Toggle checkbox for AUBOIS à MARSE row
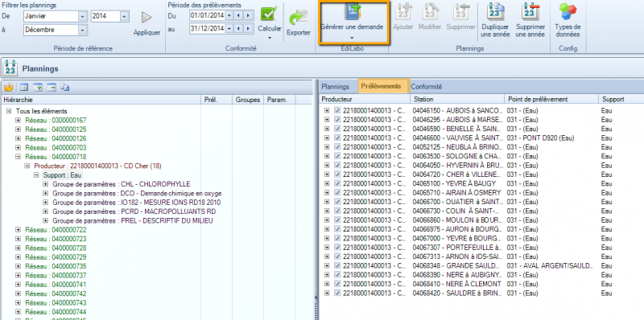The image size is (644, 320). click(337, 119)
